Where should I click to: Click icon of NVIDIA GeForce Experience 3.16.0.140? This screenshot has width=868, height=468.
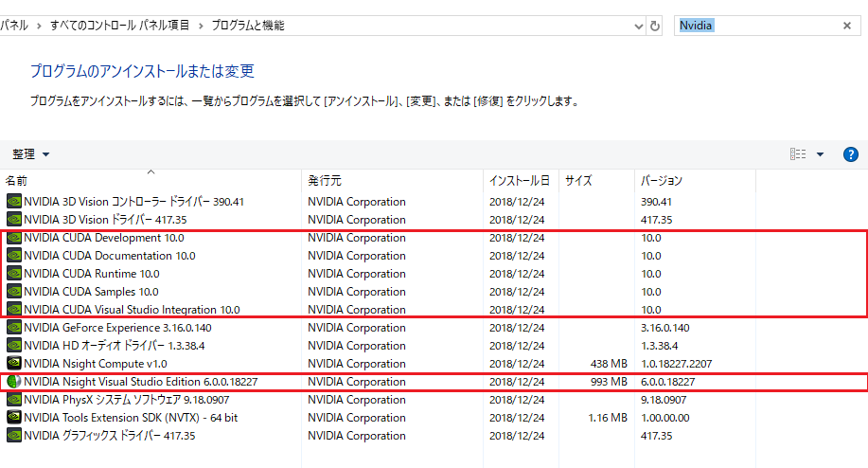pyautogui.click(x=14, y=328)
